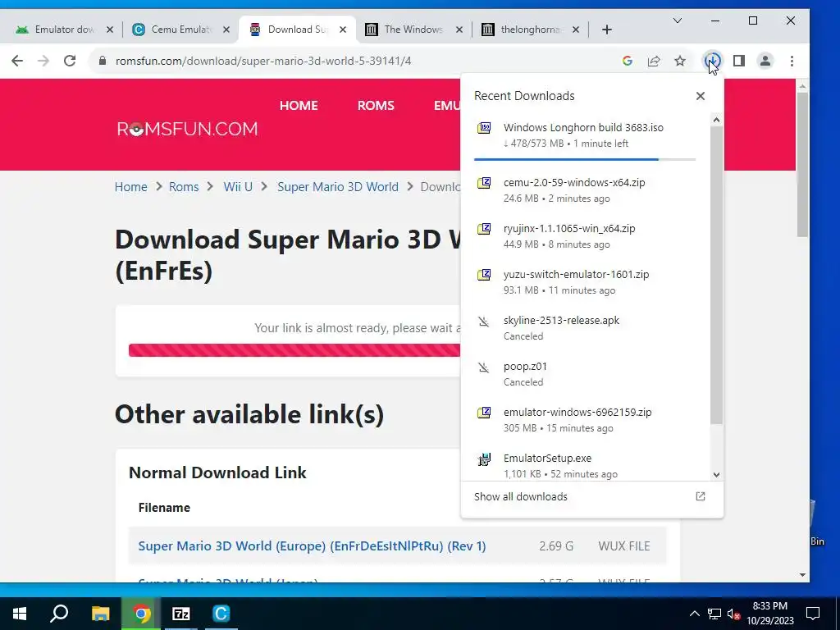Click the browser forward arrow
The height and width of the screenshot is (630, 840).
click(x=43, y=61)
